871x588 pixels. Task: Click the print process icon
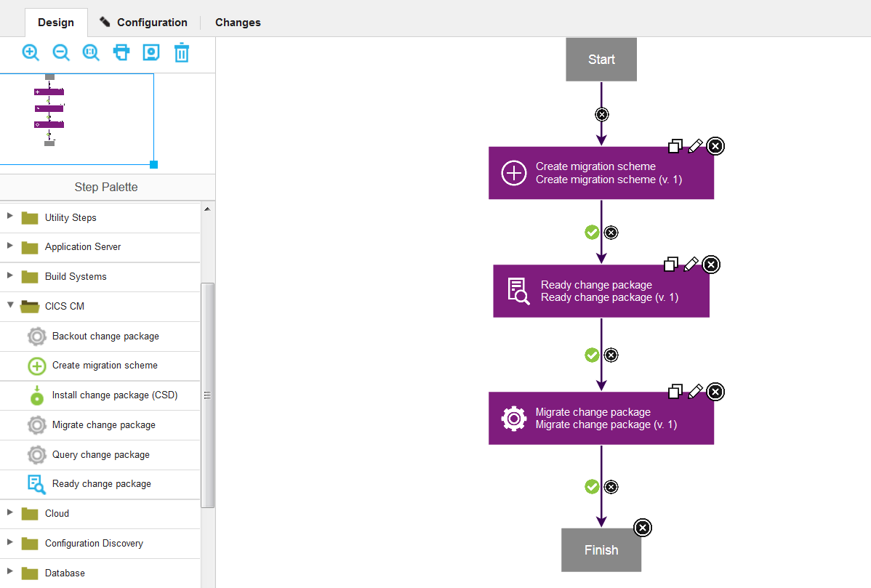[x=121, y=52]
